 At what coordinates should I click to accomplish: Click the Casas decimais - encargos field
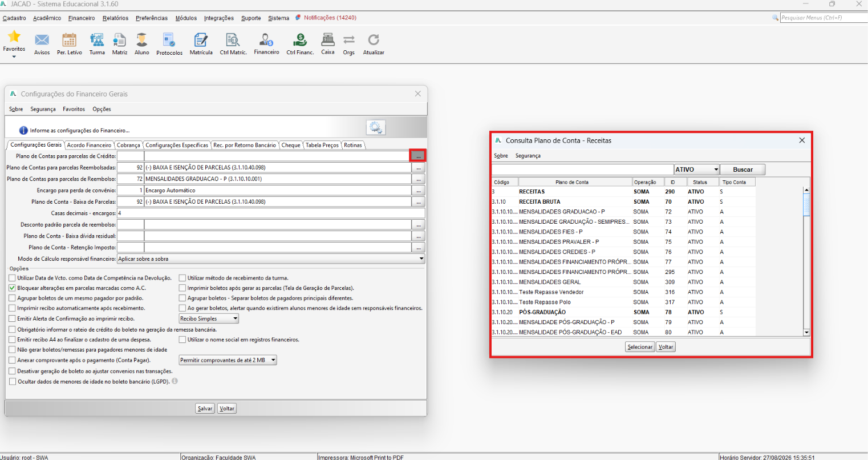tap(271, 213)
